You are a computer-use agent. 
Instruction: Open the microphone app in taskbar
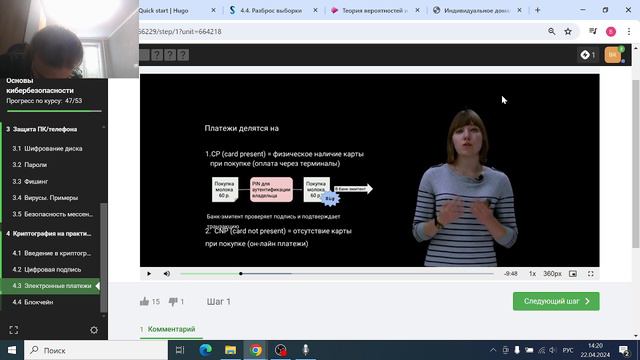coord(306,350)
